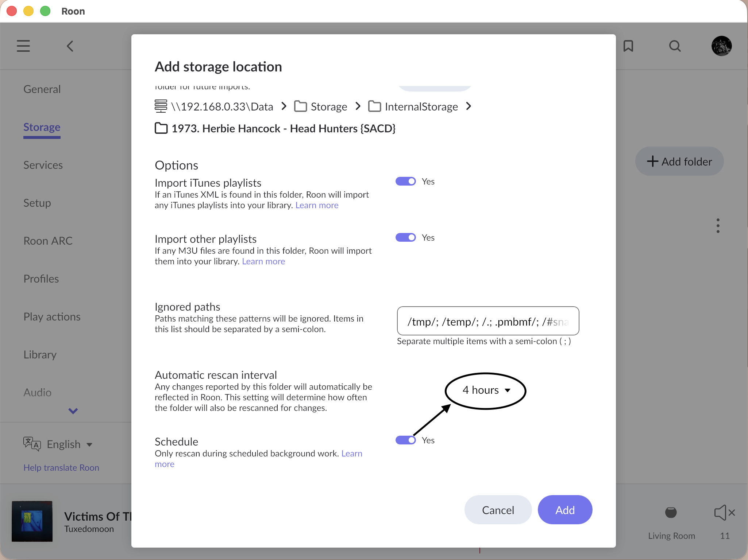Image resolution: width=748 pixels, height=560 pixels.
Task: Open the user profile avatar
Action: pos(721,46)
